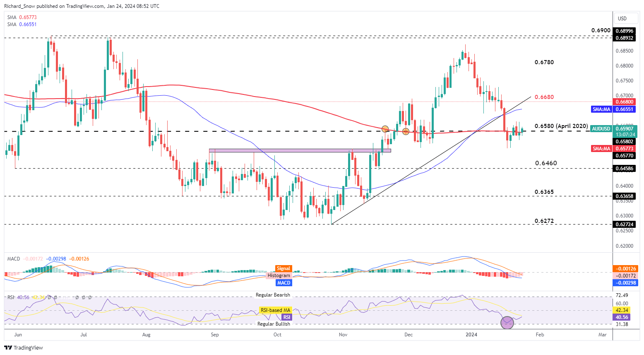Click the Regular Bullish label
Image resolution: width=644 pixels, height=355 pixels.
(274, 324)
